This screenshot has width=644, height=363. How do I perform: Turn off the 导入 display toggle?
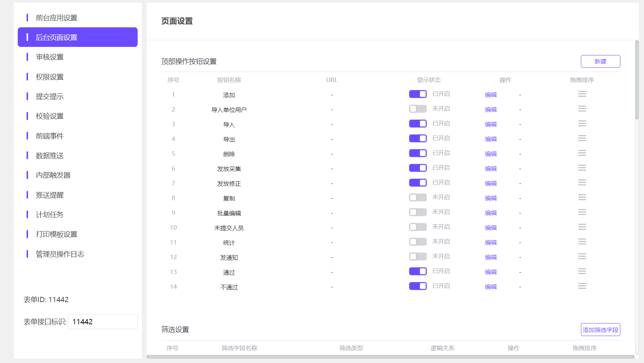pos(418,124)
